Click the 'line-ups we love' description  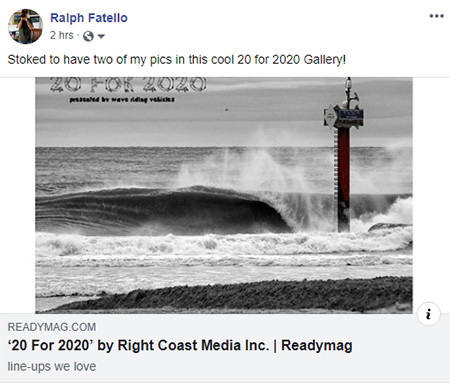pos(52,366)
